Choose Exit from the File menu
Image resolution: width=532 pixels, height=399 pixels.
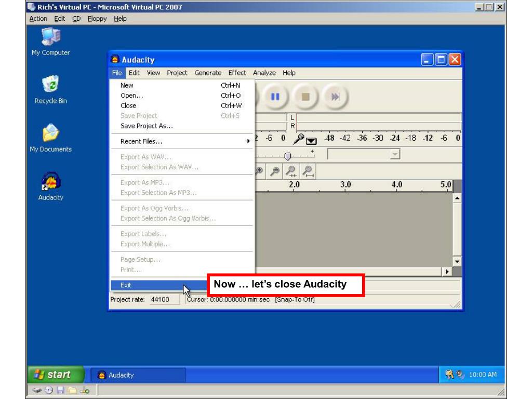(159, 285)
